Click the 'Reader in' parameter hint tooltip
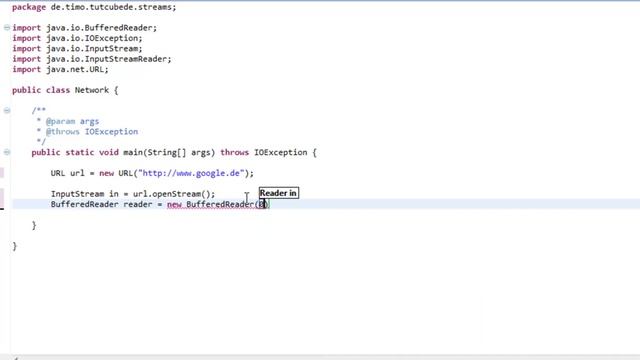The height and width of the screenshot is (360, 640). pos(279,193)
